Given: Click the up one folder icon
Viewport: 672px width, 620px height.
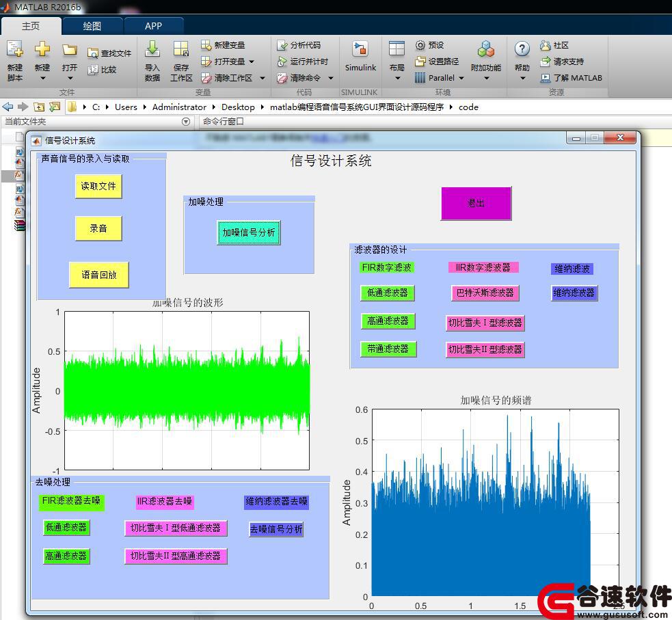Looking at the screenshot, I should [39, 107].
